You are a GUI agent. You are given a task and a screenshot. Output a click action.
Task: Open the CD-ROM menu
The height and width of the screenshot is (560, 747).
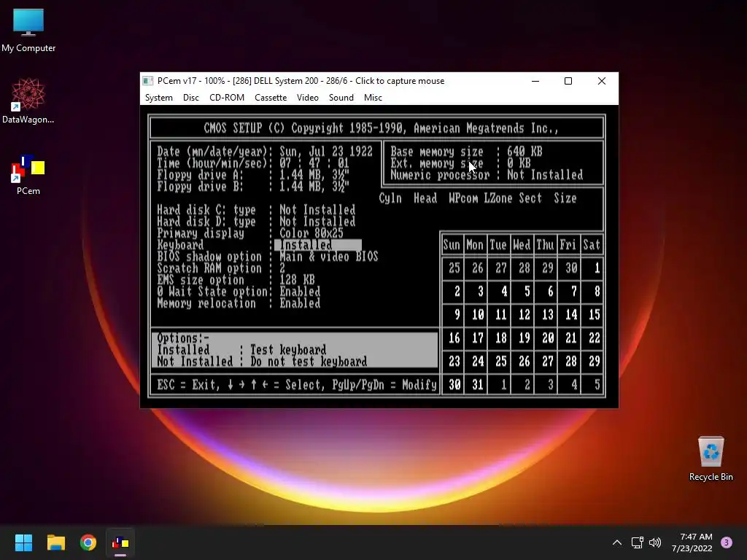pyautogui.click(x=227, y=98)
